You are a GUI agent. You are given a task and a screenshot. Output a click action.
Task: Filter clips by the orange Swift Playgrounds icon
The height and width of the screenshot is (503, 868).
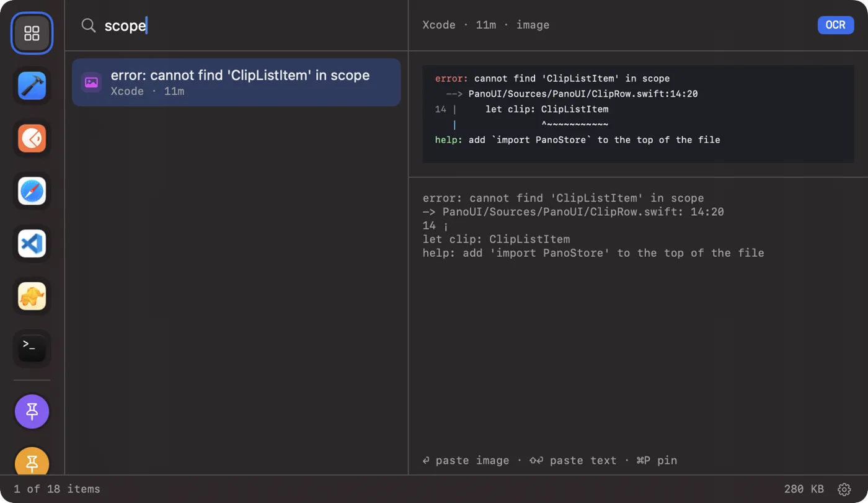point(32,138)
